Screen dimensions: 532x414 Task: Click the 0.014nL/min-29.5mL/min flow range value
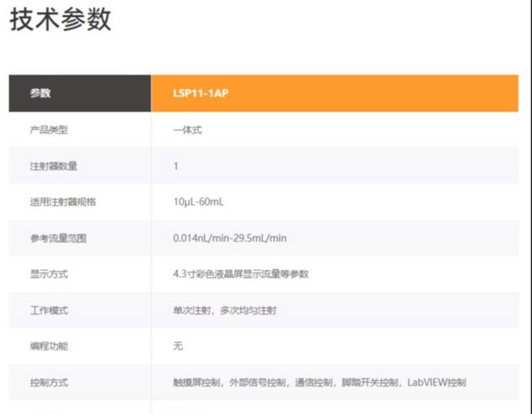230,238
